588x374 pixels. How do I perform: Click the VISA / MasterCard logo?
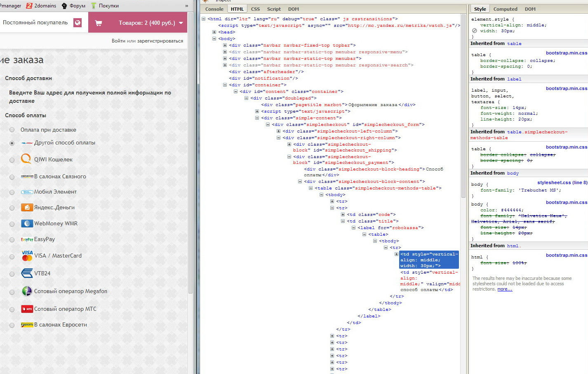click(x=27, y=256)
